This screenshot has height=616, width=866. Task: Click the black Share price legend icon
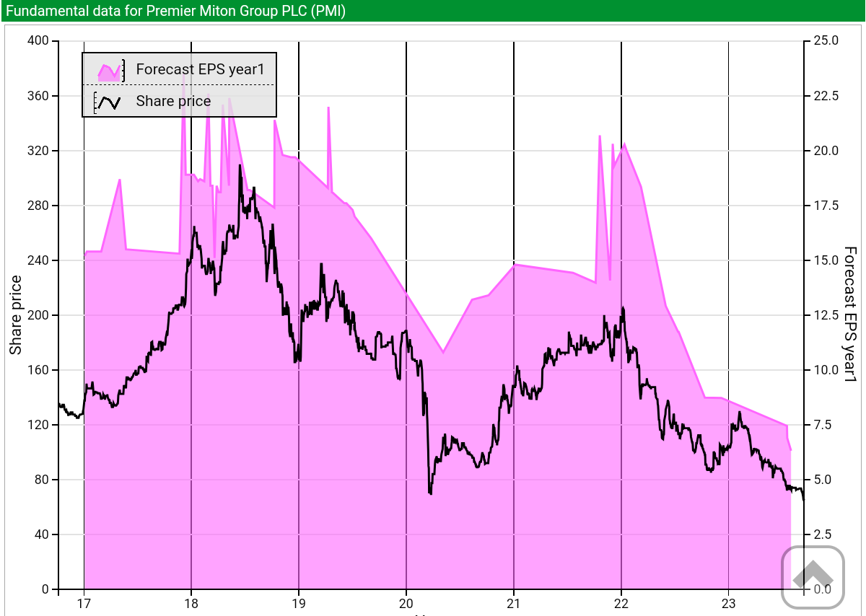[108, 102]
